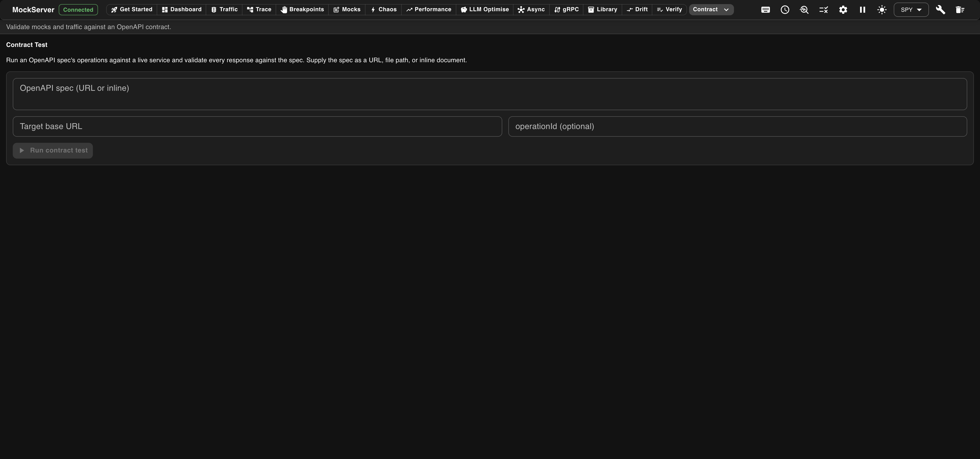Go to the Traffic tab

[225, 9]
